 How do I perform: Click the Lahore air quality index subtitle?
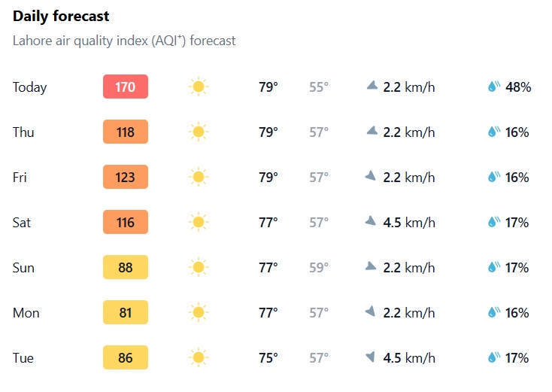tap(124, 41)
